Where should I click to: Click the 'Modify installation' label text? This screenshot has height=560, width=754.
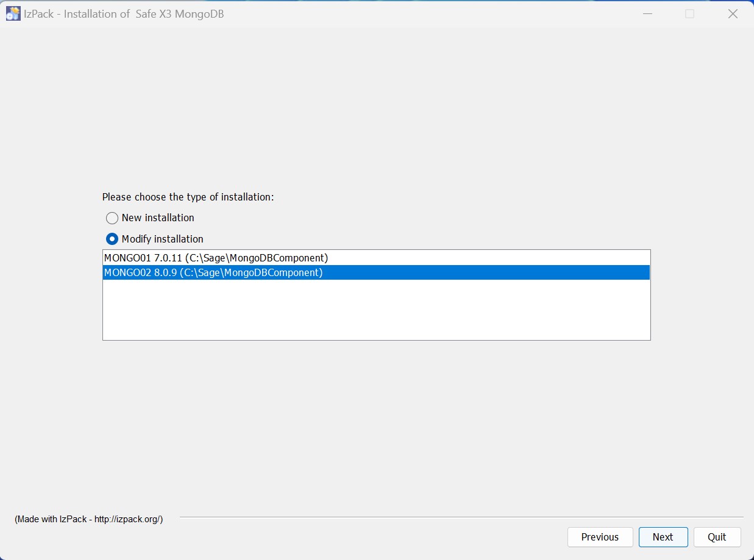pyautogui.click(x=162, y=239)
